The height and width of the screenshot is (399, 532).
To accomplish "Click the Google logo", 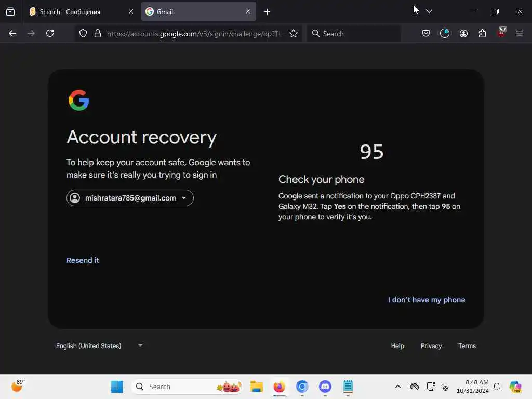I will point(79,100).
